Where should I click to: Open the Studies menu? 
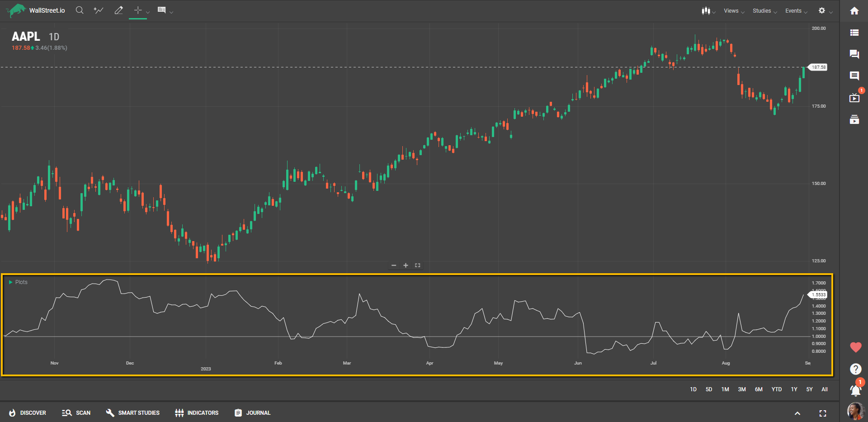[764, 11]
